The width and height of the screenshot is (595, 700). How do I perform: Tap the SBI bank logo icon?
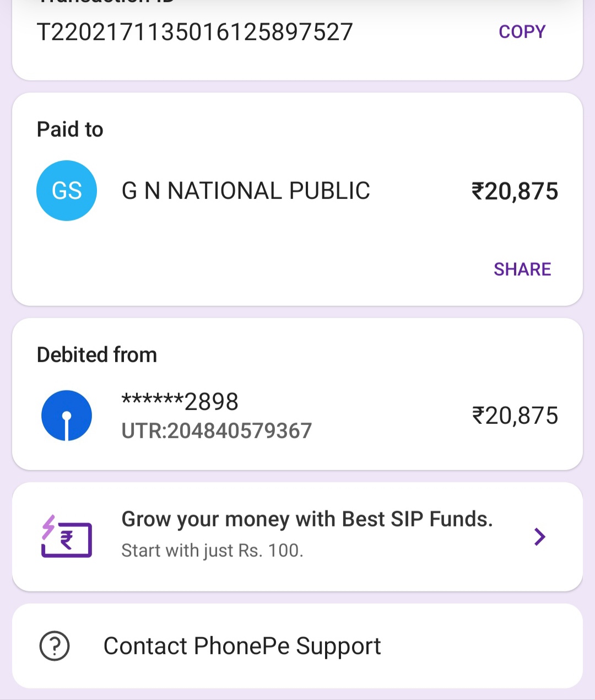click(x=67, y=416)
